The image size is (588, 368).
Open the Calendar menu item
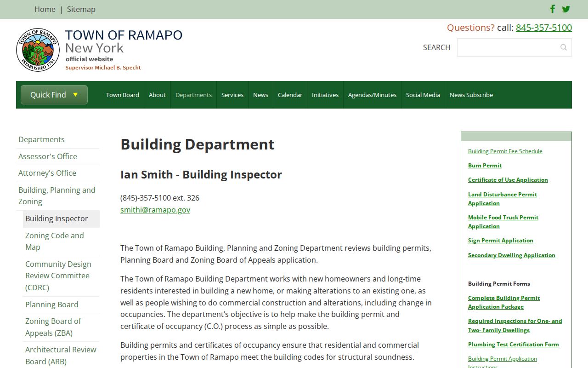point(290,95)
